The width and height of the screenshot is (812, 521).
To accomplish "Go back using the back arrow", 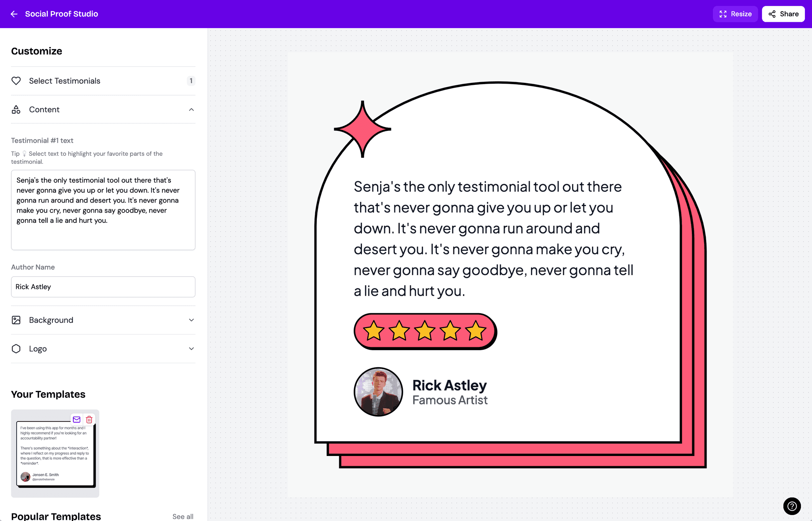I will point(14,14).
